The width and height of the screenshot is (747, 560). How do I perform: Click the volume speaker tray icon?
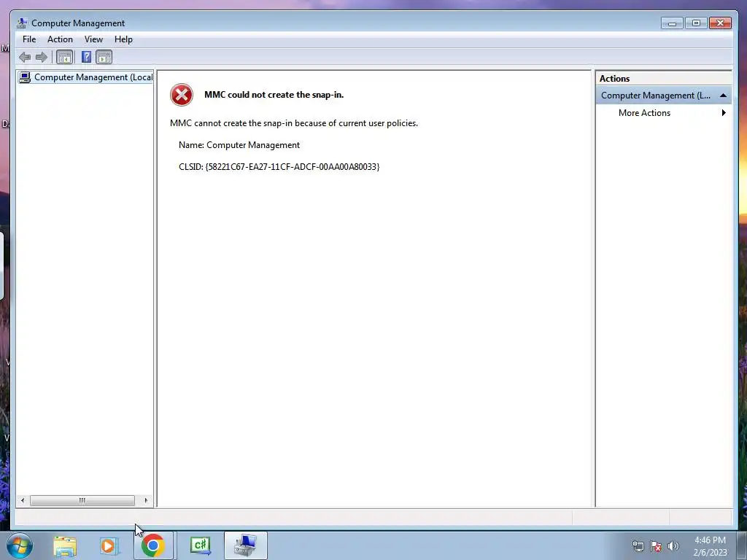pyautogui.click(x=673, y=546)
